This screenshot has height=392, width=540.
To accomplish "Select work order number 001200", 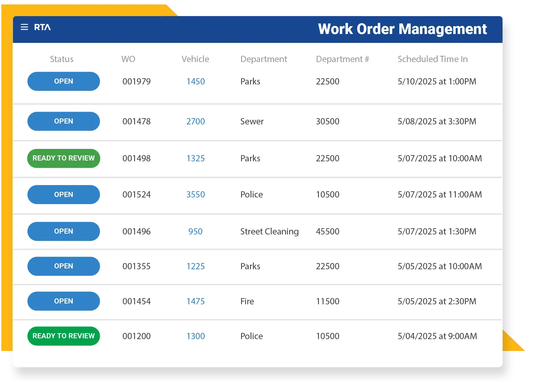I will tap(137, 336).
